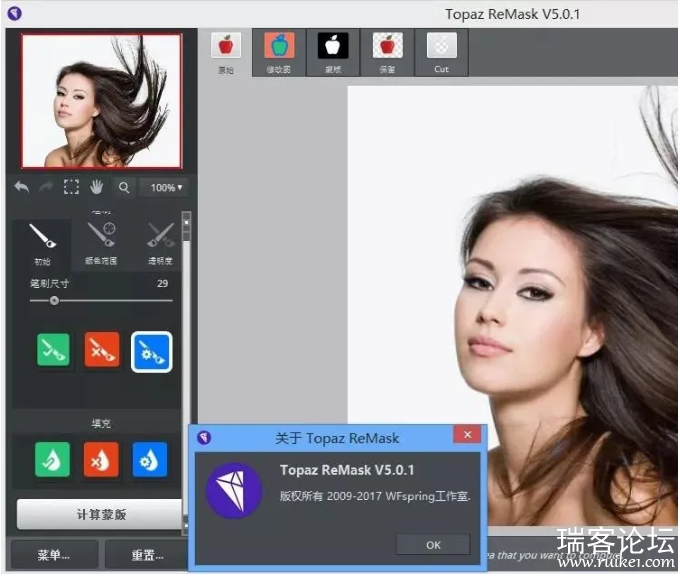
Task: Click the 'Topaz ReMask V5.0.1' dialog text
Action: pyautogui.click(x=347, y=470)
